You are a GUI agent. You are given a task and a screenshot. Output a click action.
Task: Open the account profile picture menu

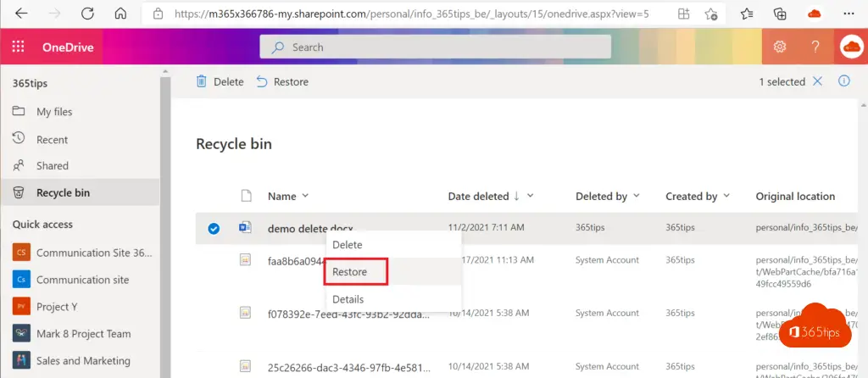(x=851, y=47)
